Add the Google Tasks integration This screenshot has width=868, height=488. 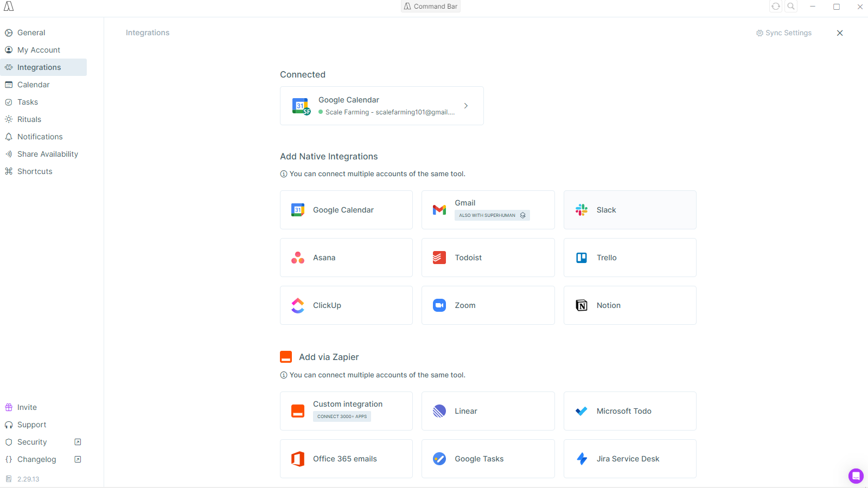click(x=488, y=459)
